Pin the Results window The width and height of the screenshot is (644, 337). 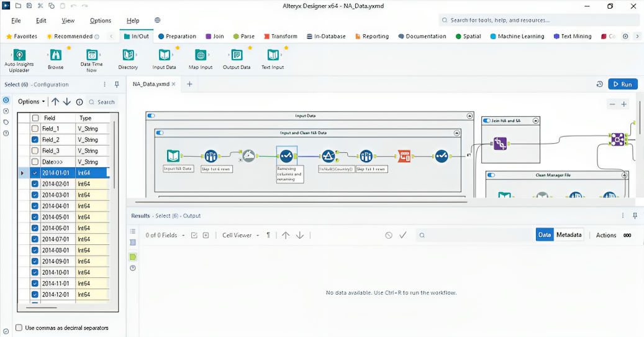pos(635,215)
